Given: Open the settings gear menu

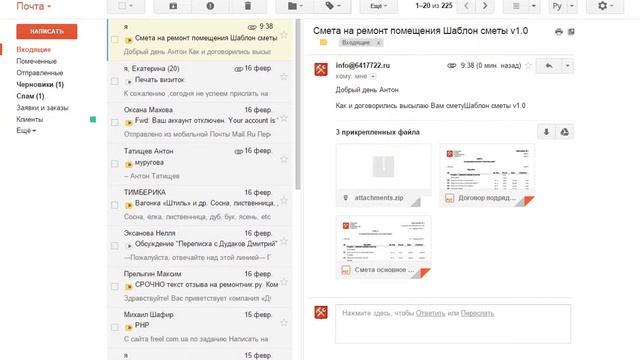Looking at the screenshot, I should pos(605,6).
